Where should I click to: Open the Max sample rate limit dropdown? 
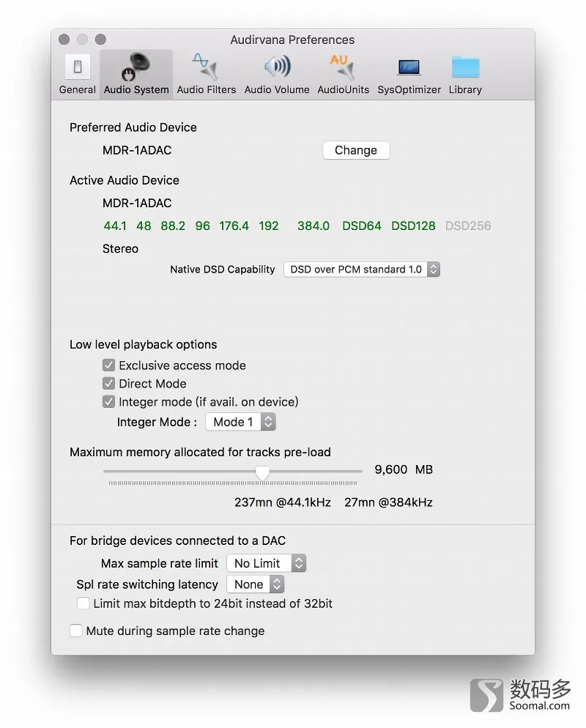click(x=266, y=563)
